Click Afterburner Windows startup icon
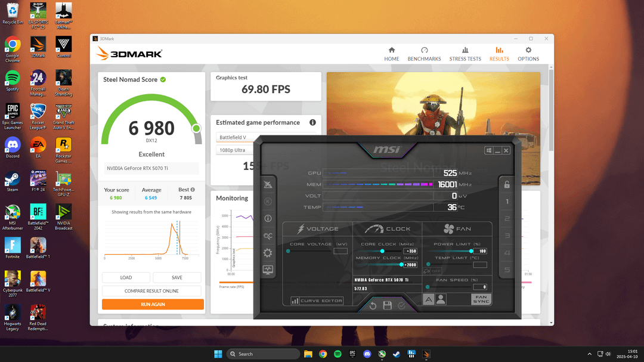644x362 pixels. 489,151
